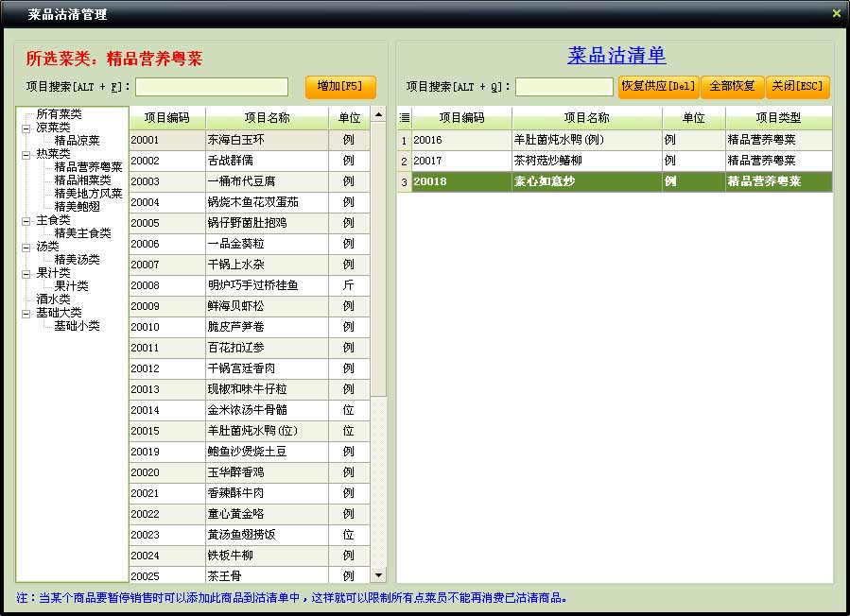Choose the 酒水类 category
The image size is (850, 616).
click(53, 299)
